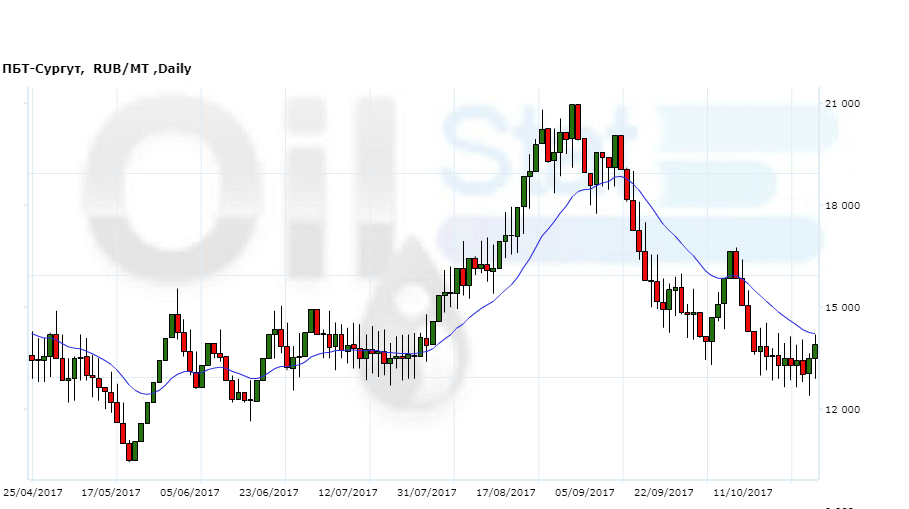Select the 23/06/2017 date label

[x=269, y=493]
